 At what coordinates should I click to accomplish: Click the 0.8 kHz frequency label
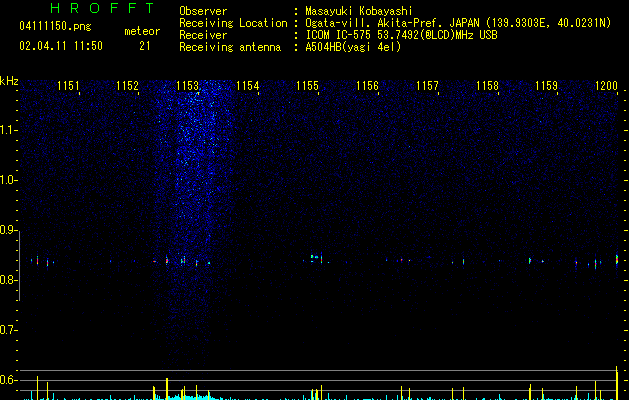(8, 280)
